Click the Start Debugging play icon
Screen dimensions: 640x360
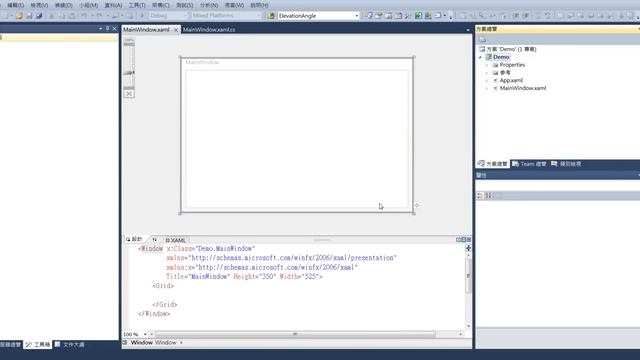[142, 16]
